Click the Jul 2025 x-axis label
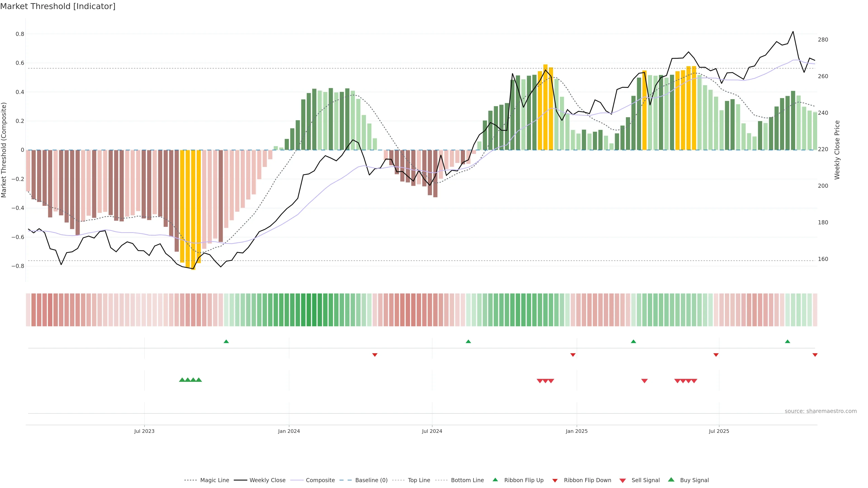This screenshot has height=488, width=868. (719, 431)
